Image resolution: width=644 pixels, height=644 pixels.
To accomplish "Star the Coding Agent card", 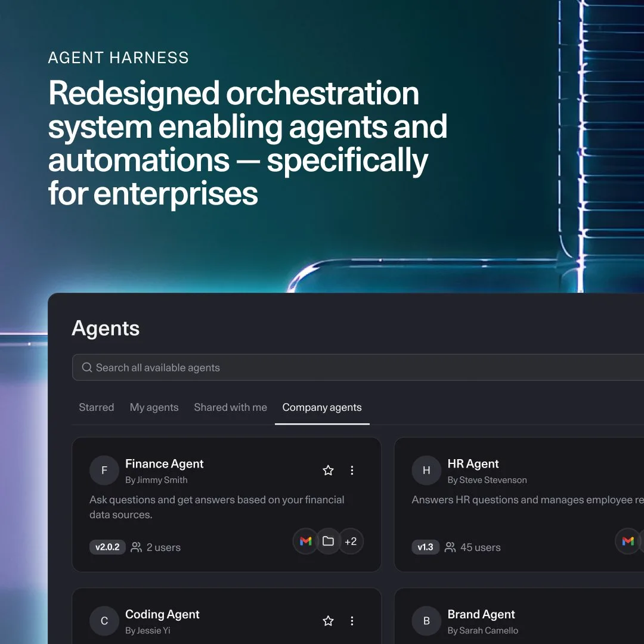I will pos(328,621).
